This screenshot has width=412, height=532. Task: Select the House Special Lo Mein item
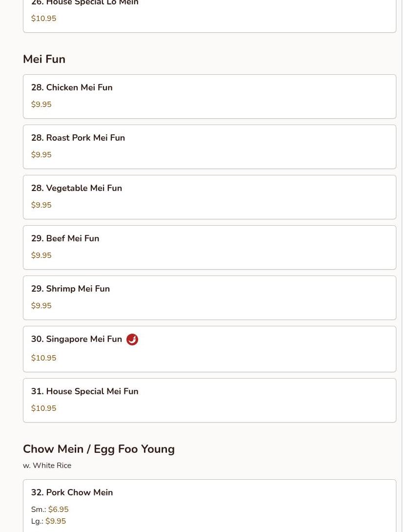tap(85, 4)
